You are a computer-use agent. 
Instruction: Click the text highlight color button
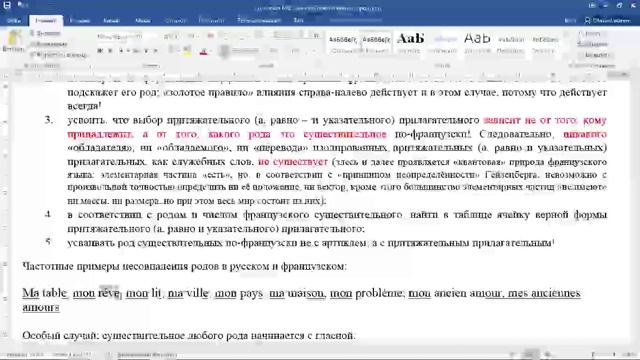(x=187, y=51)
